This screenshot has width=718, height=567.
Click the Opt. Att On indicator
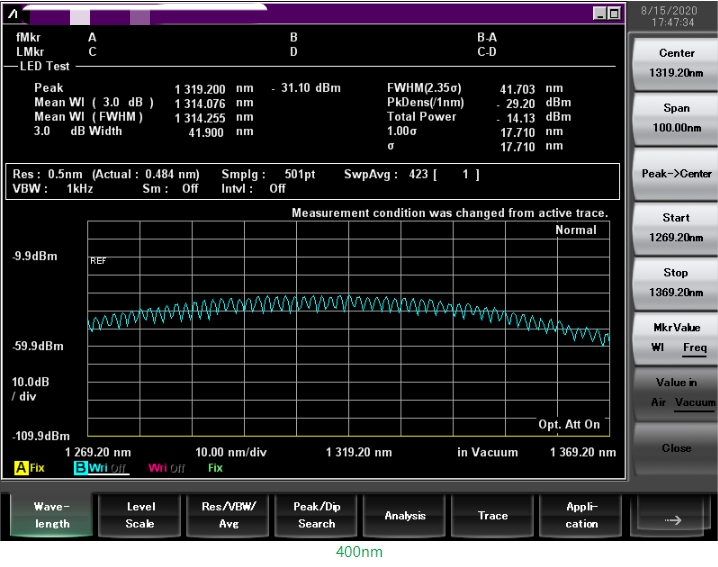[569, 424]
